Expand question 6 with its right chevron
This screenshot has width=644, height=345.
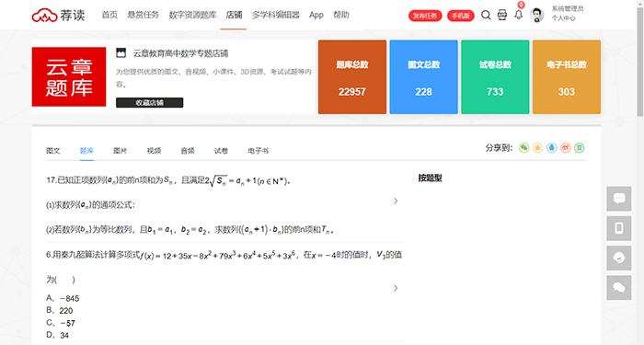pyautogui.click(x=396, y=288)
